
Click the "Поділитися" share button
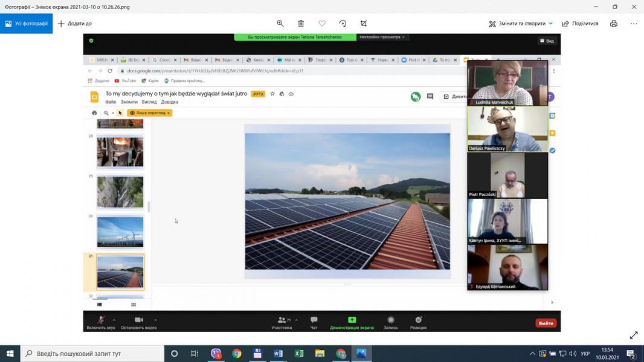[x=580, y=24]
